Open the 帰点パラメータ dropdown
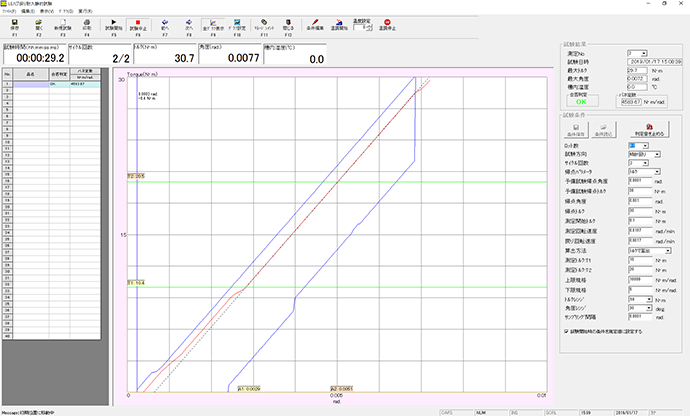 pyautogui.click(x=657, y=172)
